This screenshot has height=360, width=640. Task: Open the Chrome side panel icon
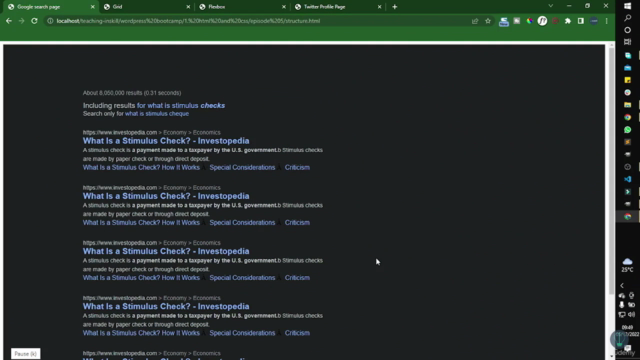580,21
